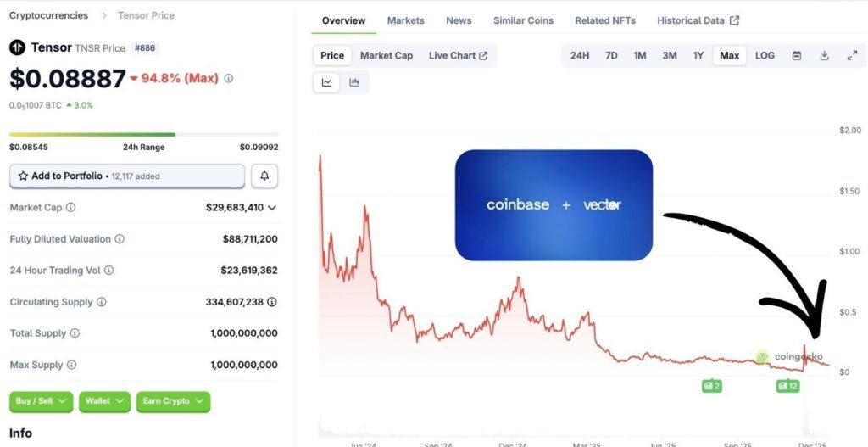
Task: Expand chart to fullscreen
Action: [852, 56]
